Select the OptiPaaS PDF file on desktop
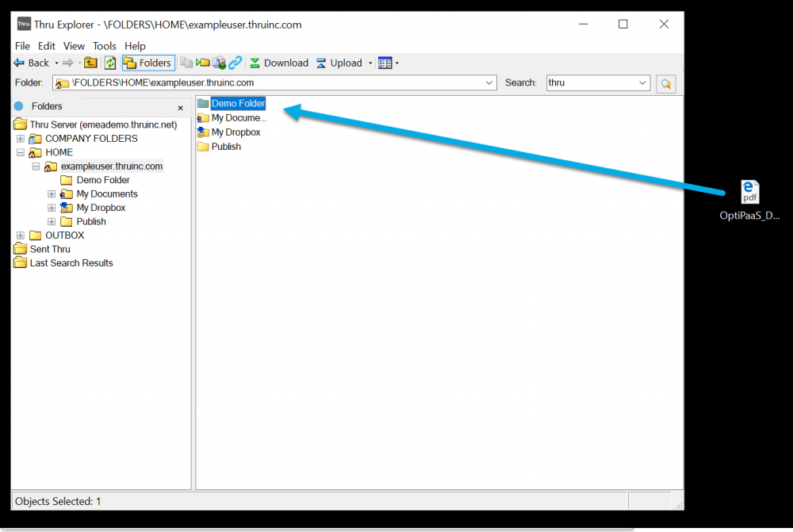 point(749,193)
